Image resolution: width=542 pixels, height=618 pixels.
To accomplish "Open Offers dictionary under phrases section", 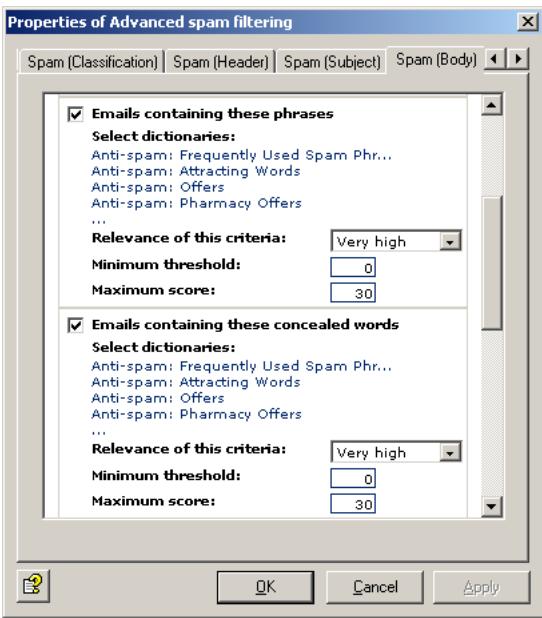I will [158, 187].
